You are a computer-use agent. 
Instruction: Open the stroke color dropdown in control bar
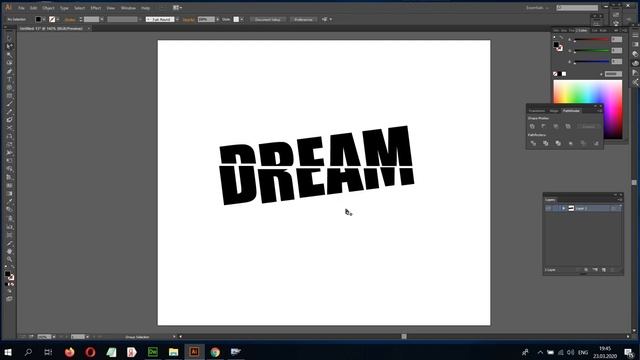[x=58, y=19]
